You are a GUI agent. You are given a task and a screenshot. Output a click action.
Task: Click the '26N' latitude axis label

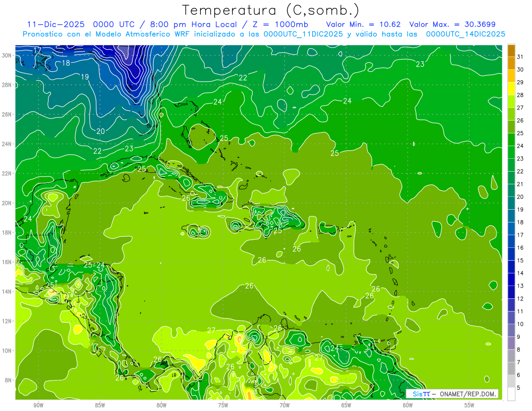[x=6, y=114]
